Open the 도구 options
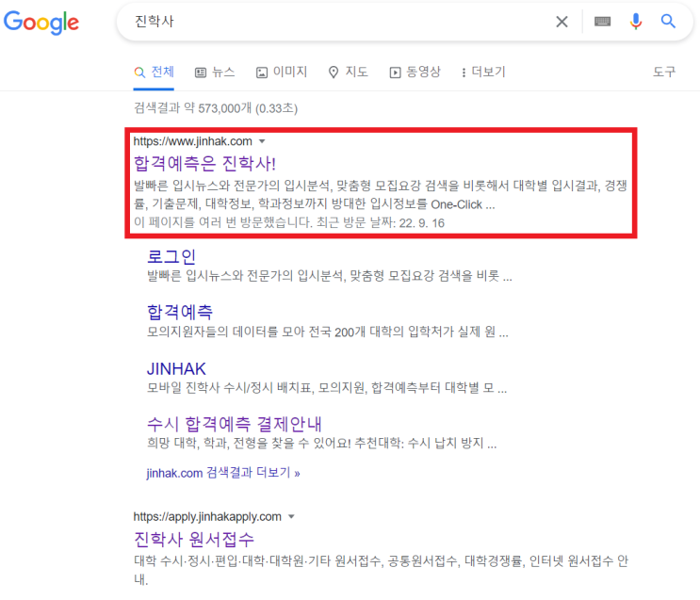Screen dimensions: 700x600 [664, 72]
